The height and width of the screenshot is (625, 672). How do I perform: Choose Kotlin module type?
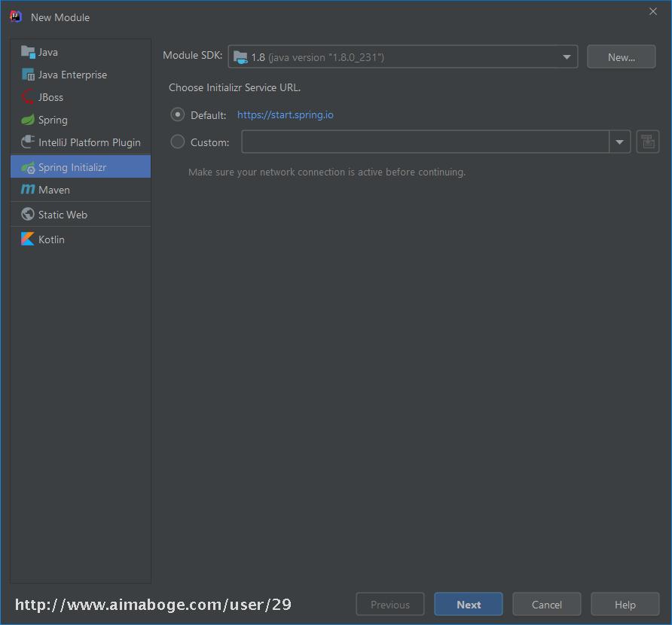81,239
